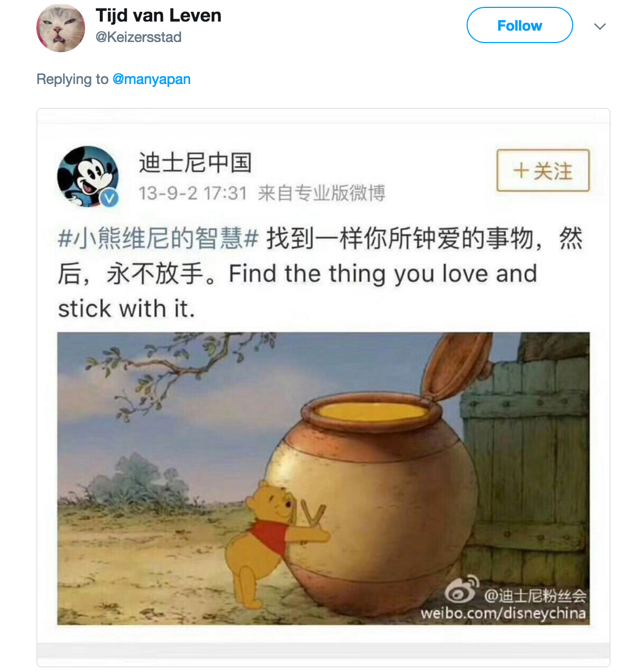
Task: Click the Tijd van Leven display name
Action: click(x=158, y=16)
